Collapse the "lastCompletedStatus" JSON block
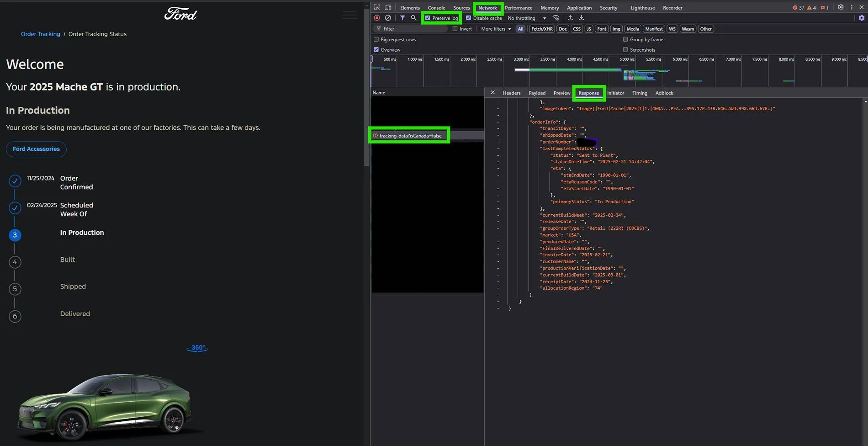The height and width of the screenshot is (446, 868). (x=498, y=149)
